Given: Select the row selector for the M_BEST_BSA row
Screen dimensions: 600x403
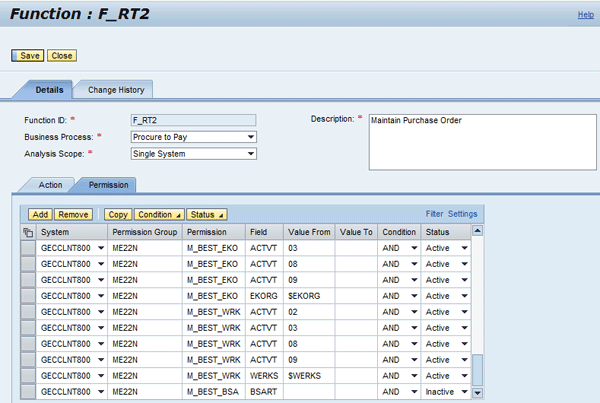Looking at the screenshot, I should click(28, 391).
